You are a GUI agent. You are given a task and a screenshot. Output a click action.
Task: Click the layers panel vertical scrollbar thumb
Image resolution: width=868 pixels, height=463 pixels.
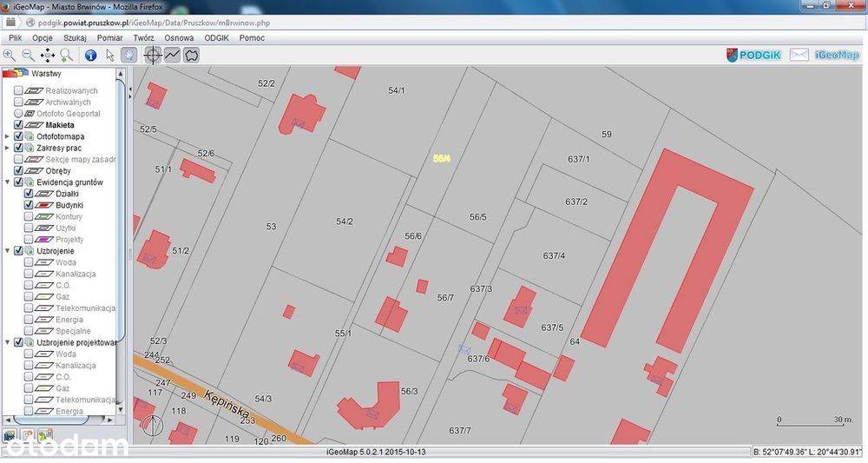[121, 210]
